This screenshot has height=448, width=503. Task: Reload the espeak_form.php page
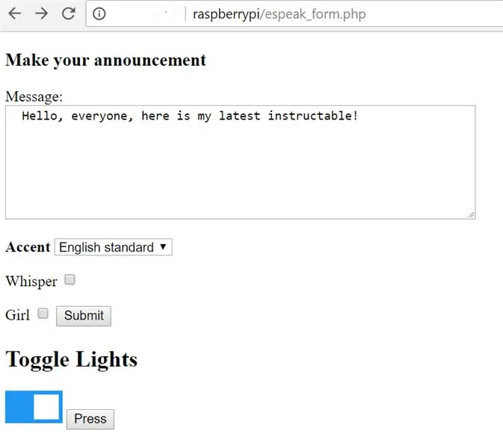click(68, 13)
